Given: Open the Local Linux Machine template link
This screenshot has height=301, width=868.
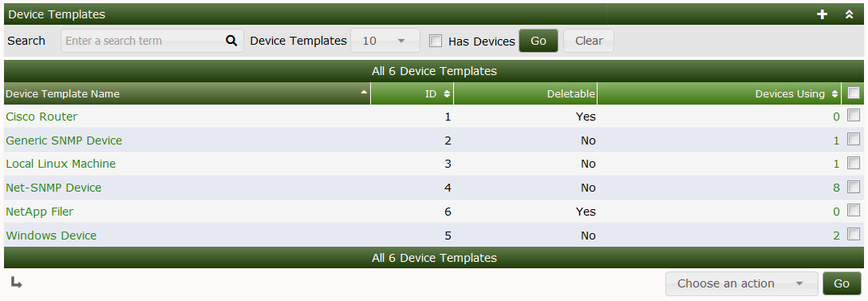Looking at the screenshot, I should point(61,164).
